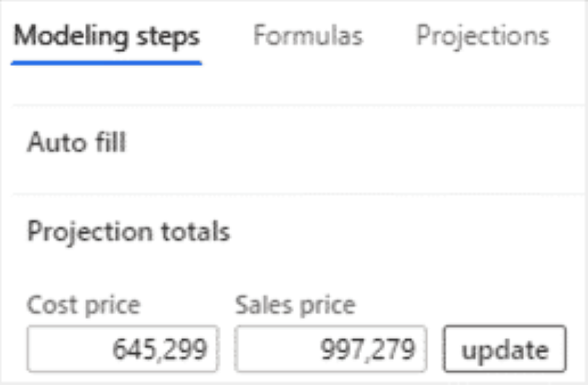Place cursor in box under Sales price

(331, 349)
